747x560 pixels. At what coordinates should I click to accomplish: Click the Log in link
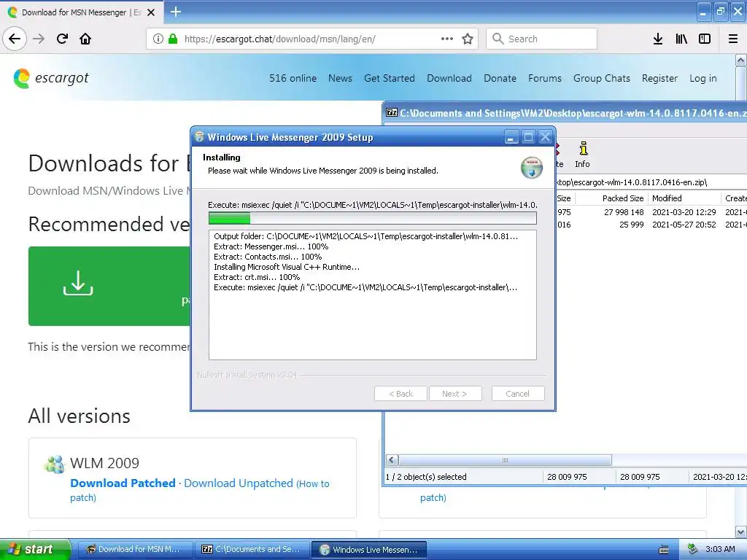(703, 78)
